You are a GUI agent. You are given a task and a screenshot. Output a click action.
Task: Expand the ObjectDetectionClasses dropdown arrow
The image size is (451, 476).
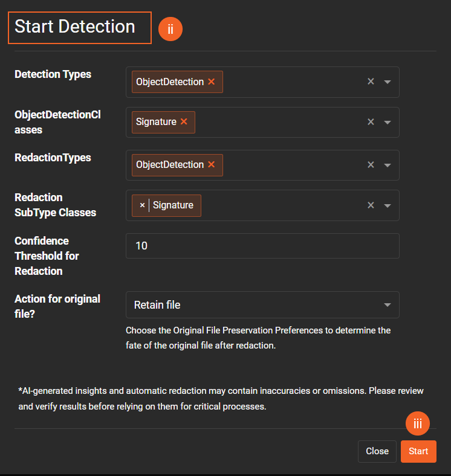388,123
